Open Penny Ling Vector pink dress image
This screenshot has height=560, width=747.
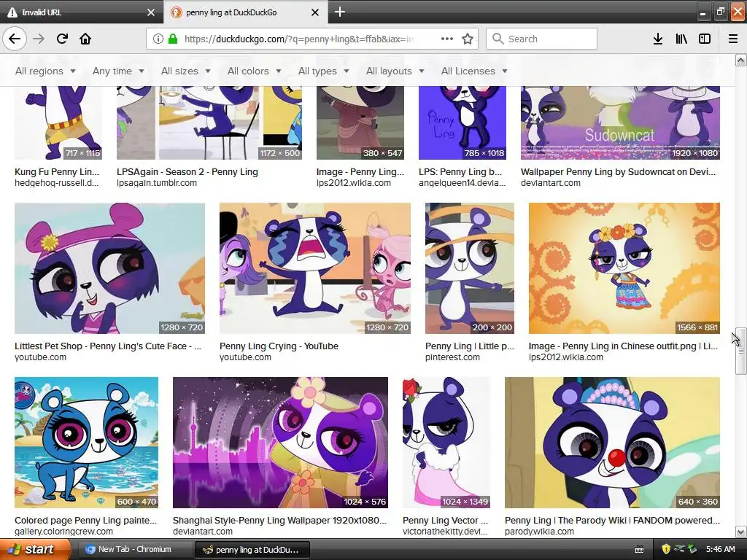point(446,443)
